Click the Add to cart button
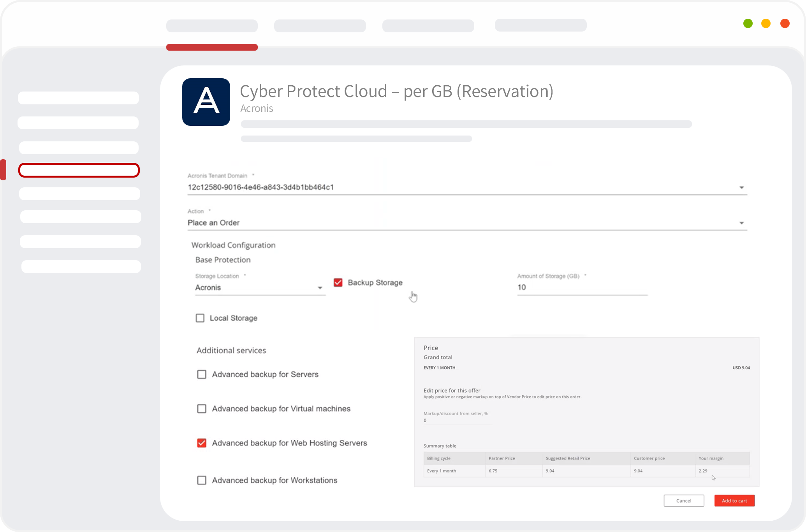This screenshot has width=806, height=532. [x=734, y=501]
